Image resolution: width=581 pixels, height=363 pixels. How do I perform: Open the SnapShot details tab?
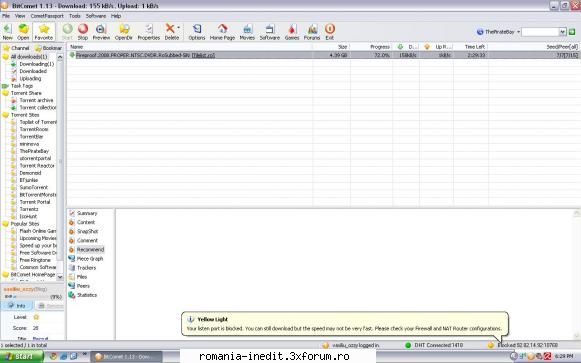click(x=87, y=232)
